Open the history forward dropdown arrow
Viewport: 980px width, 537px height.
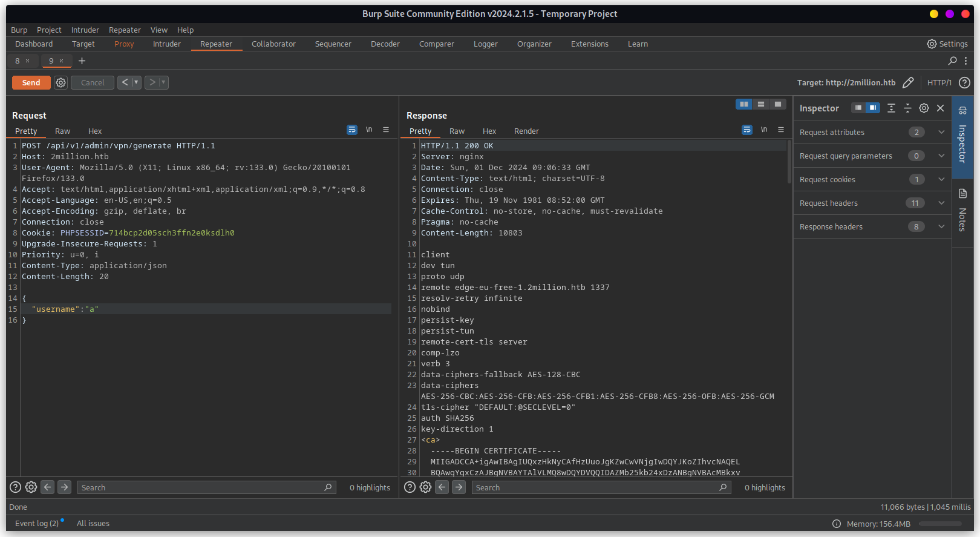tap(163, 82)
